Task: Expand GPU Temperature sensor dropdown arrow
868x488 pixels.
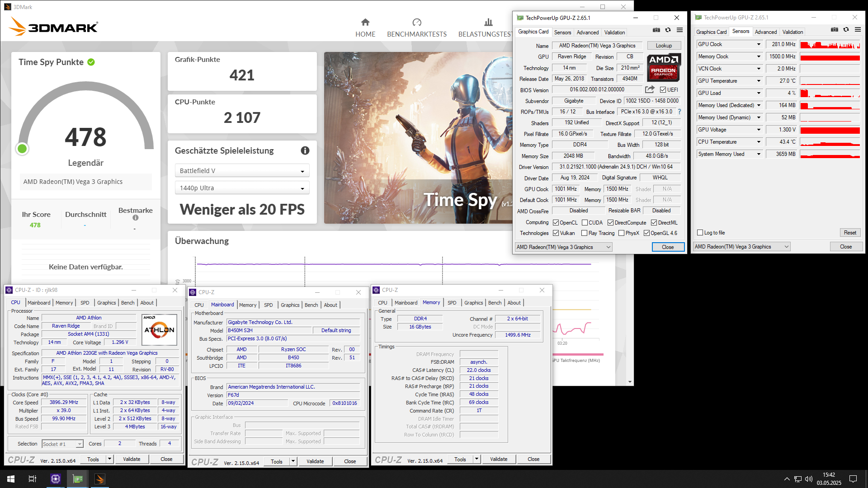Action: (x=759, y=81)
